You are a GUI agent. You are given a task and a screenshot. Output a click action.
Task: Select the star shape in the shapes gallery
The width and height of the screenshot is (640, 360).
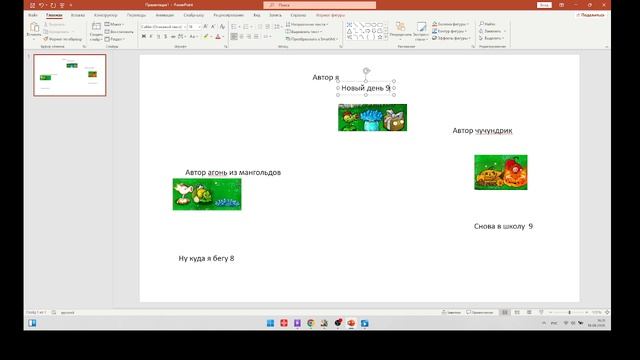(380, 37)
